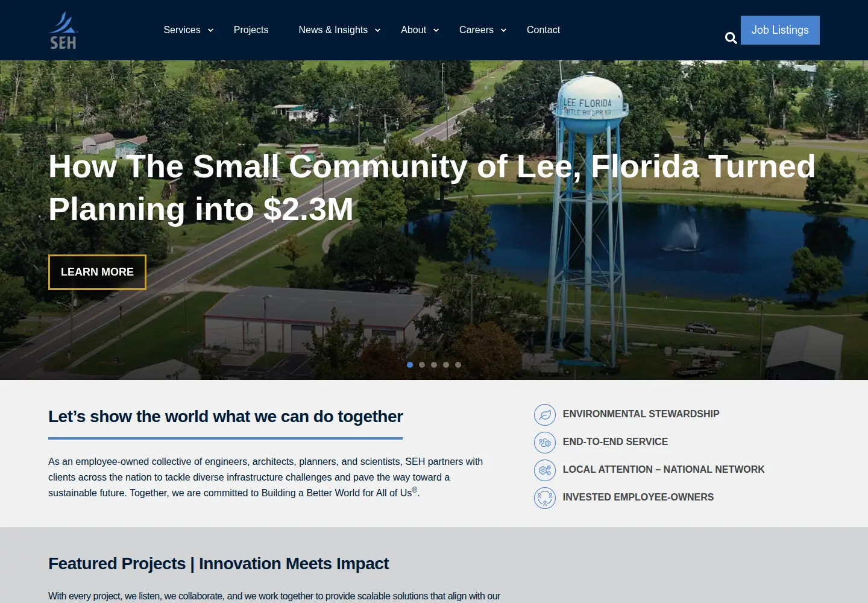
Task: Expand the News & Insights chevron
Action: point(378,30)
